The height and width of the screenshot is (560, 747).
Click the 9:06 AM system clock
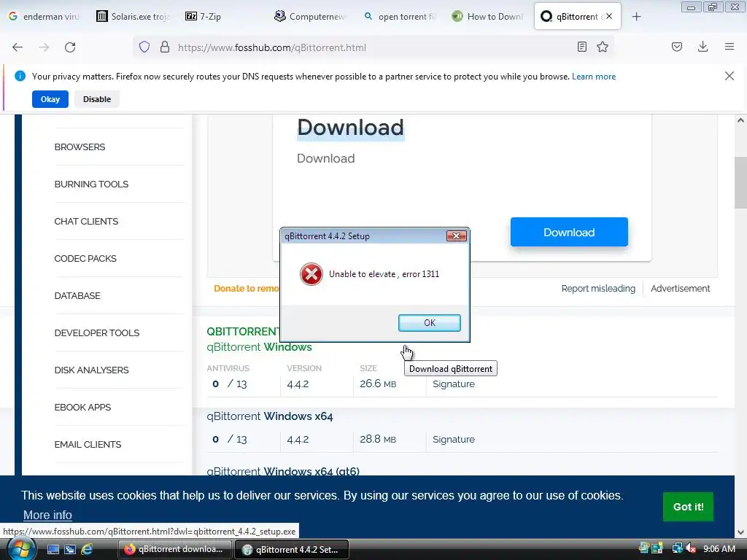(719, 548)
